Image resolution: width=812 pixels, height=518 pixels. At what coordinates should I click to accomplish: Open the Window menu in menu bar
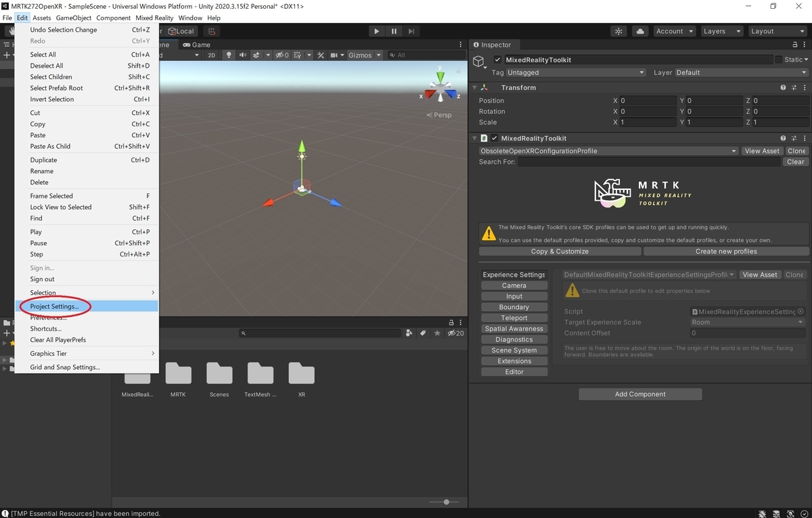(190, 18)
